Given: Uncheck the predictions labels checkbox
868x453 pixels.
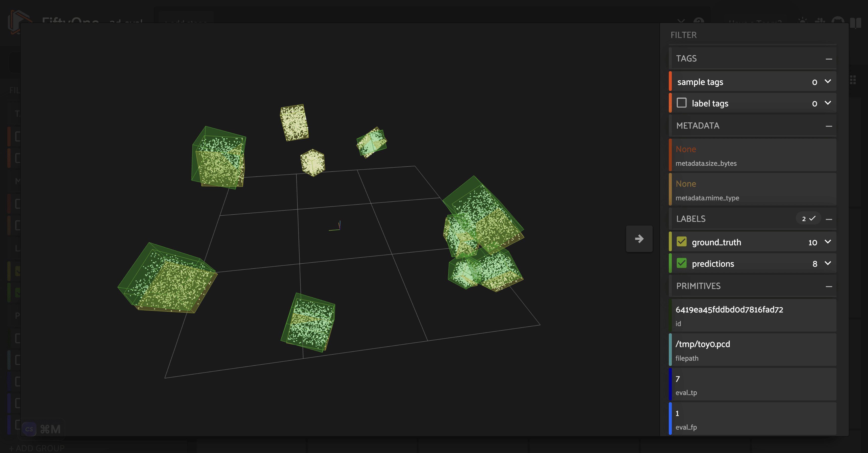Looking at the screenshot, I should tap(681, 263).
